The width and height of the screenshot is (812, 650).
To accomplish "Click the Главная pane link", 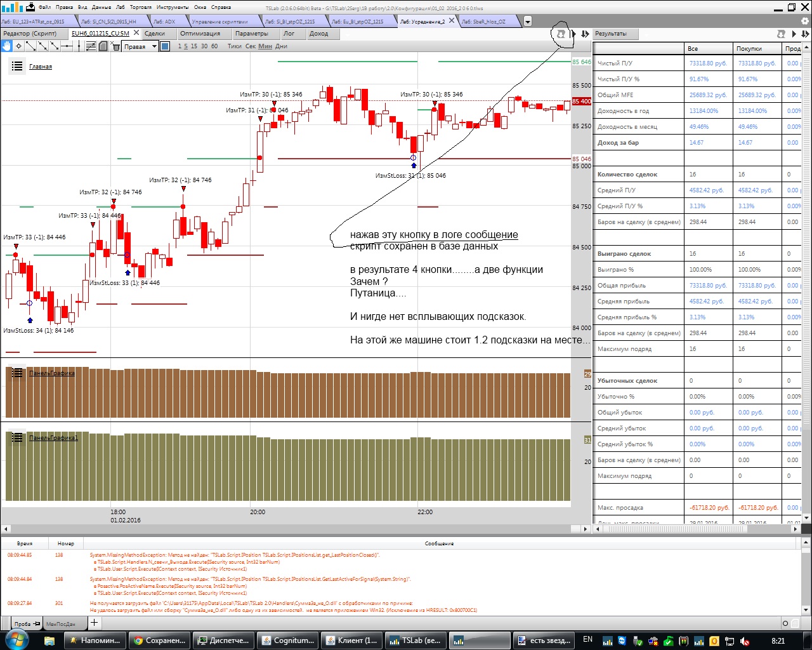I will (41, 67).
